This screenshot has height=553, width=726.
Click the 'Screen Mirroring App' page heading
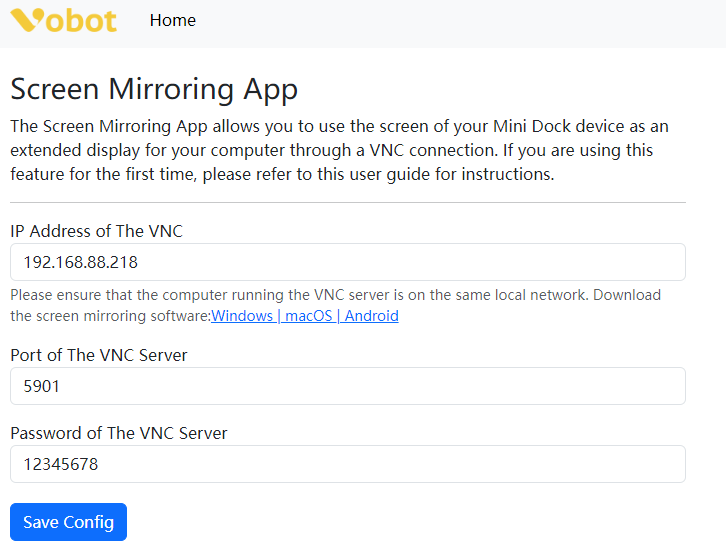pyautogui.click(x=154, y=89)
